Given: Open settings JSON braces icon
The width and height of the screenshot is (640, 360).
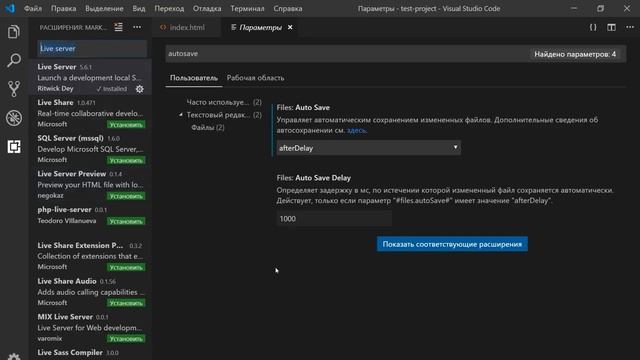Looking at the screenshot, I should click(x=593, y=27).
